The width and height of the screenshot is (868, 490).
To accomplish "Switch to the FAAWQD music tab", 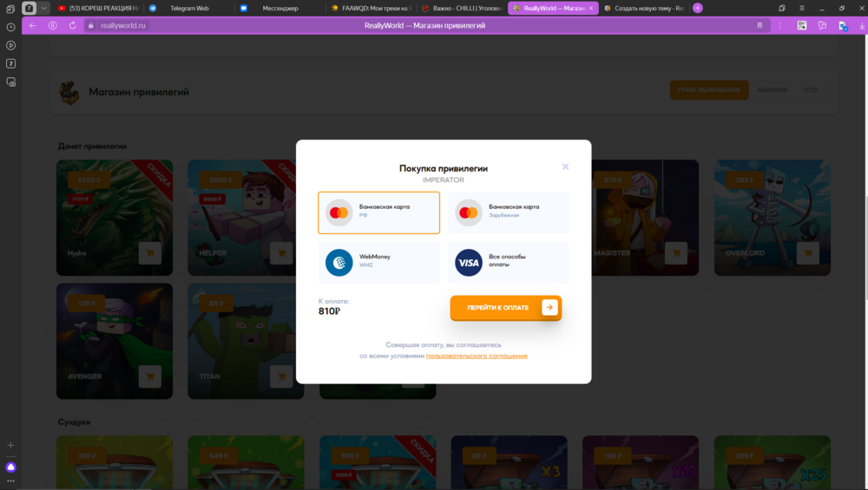I will point(371,9).
